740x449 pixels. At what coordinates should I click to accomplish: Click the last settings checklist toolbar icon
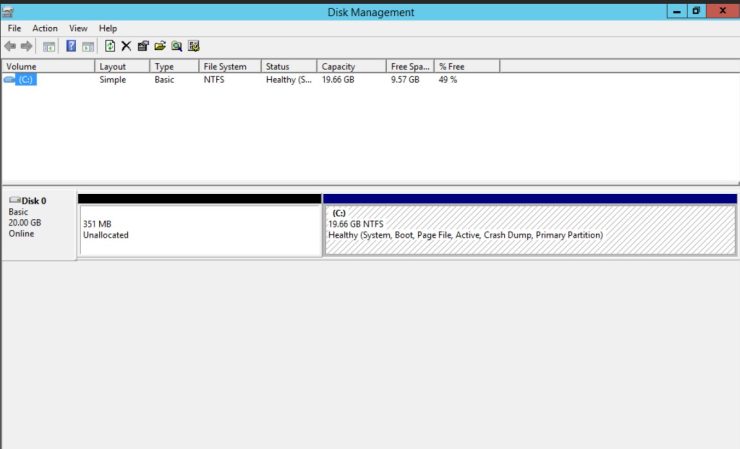(193, 46)
